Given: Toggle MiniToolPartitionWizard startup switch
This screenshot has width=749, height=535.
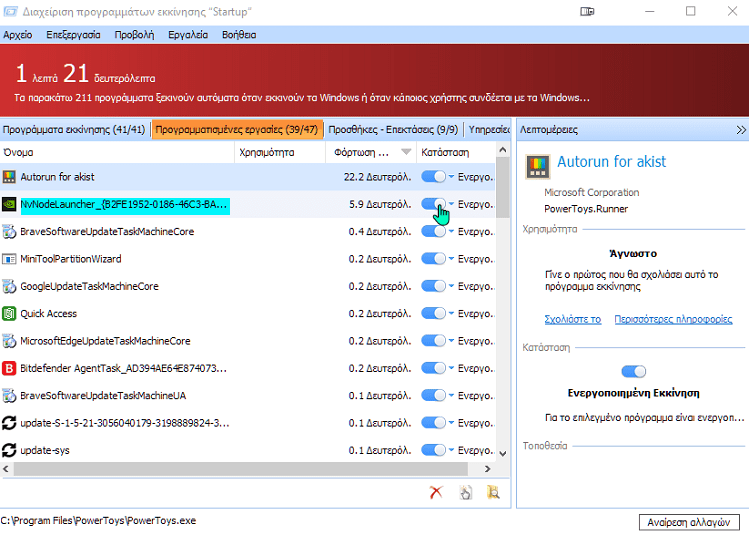Looking at the screenshot, I should pos(433,259).
